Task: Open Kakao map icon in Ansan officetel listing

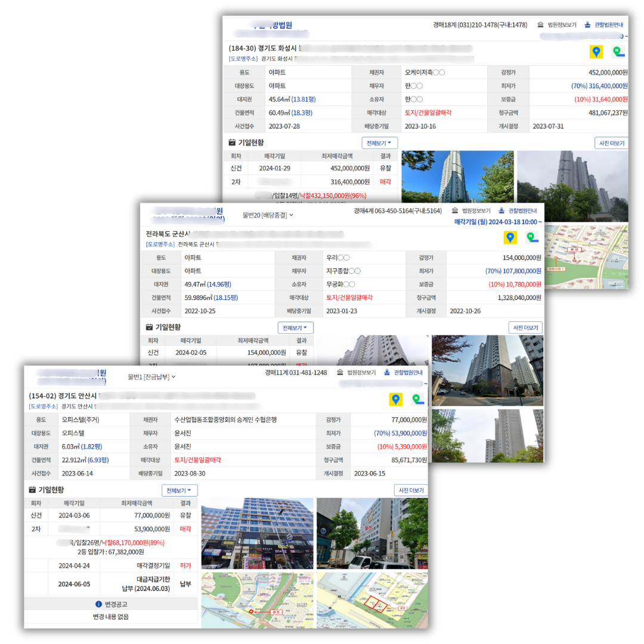Action: coord(395,400)
